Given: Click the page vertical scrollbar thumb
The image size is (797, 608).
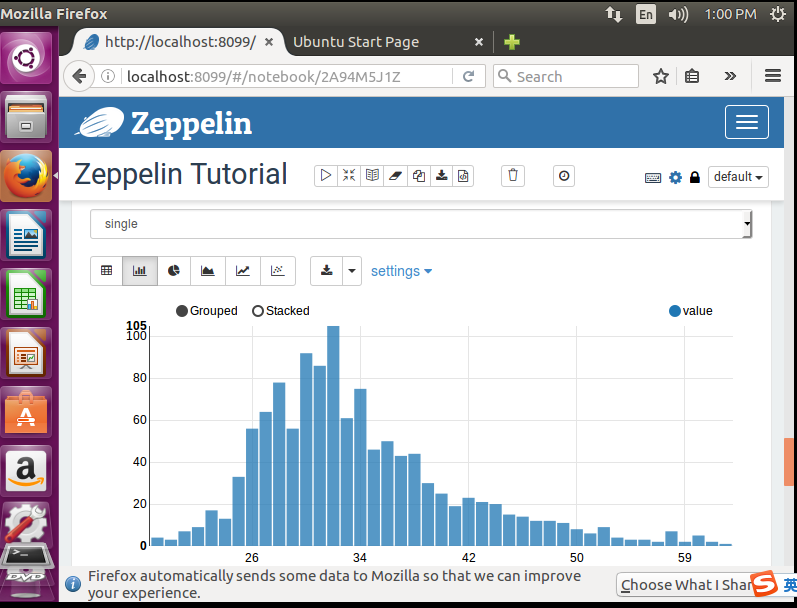Looking at the screenshot, I should [x=789, y=462].
